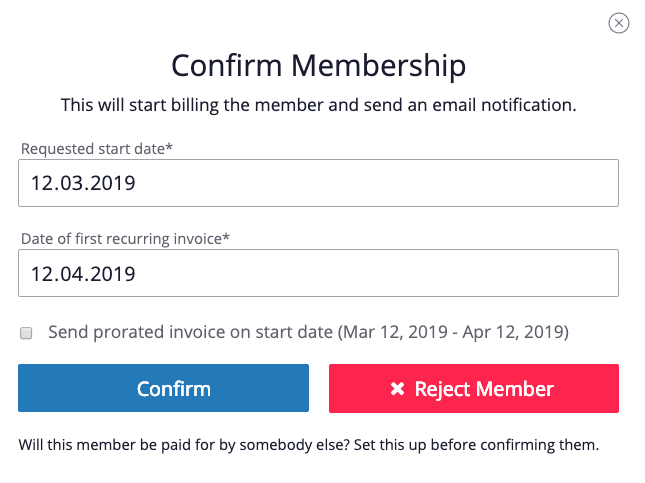Click the Mar 12 - Apr 12, 2019 date range
The width and height of the screenshot is (645, 483).
(453, 332)
